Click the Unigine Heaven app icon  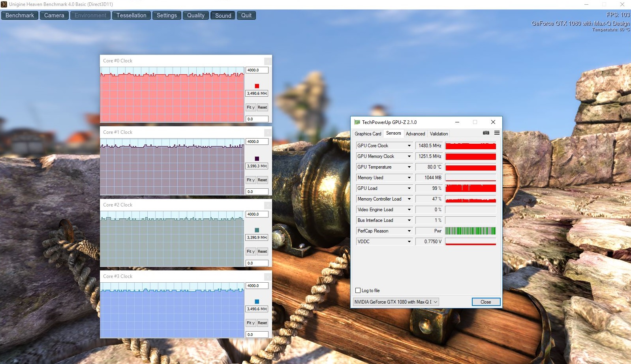pos(4,4)
